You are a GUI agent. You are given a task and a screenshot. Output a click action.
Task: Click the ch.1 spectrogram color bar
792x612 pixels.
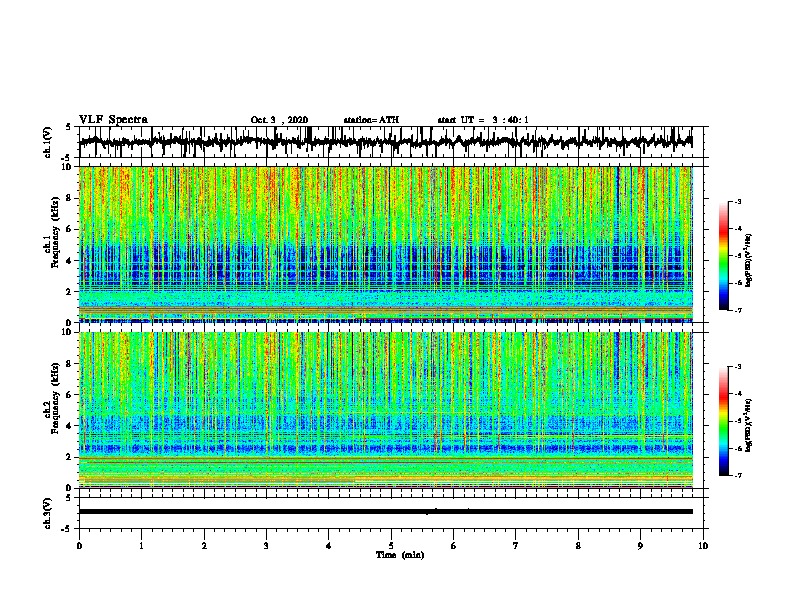(x=724, y=256)
